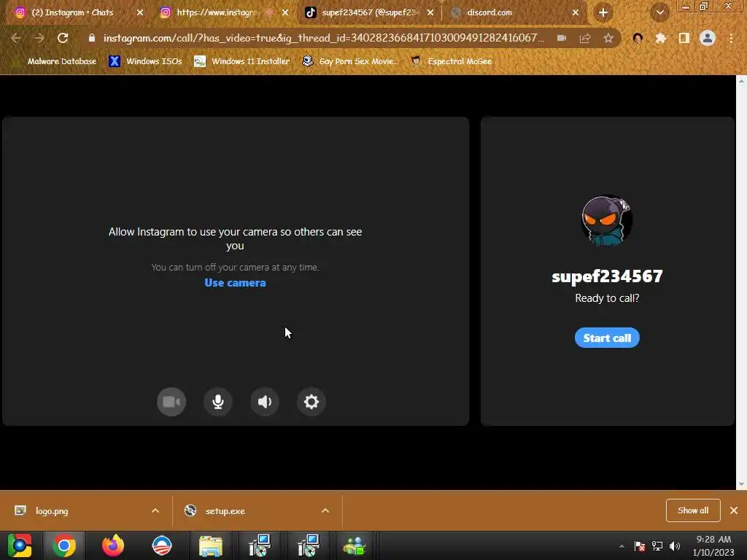Screen dimensions: 747x560
Task: Click the extension avatar icon in toolbar
Action: [x=638, y=38]
